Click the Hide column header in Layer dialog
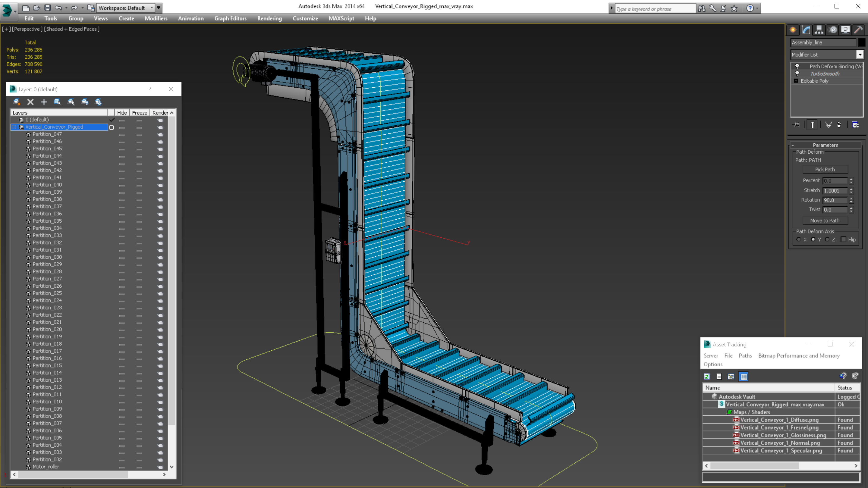The height and width of the screenshot is (488, 868). click(122, 112)
